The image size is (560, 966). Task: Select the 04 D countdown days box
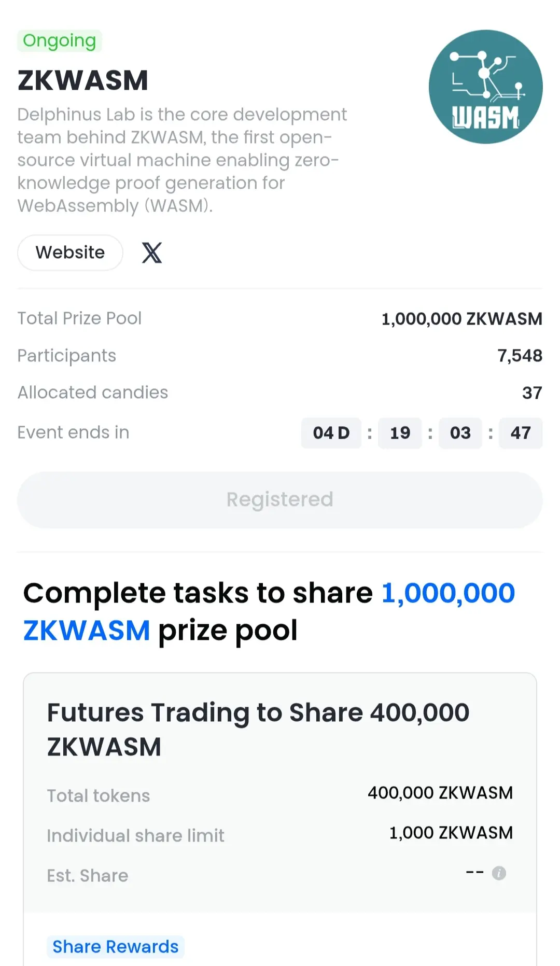[331, 433]
